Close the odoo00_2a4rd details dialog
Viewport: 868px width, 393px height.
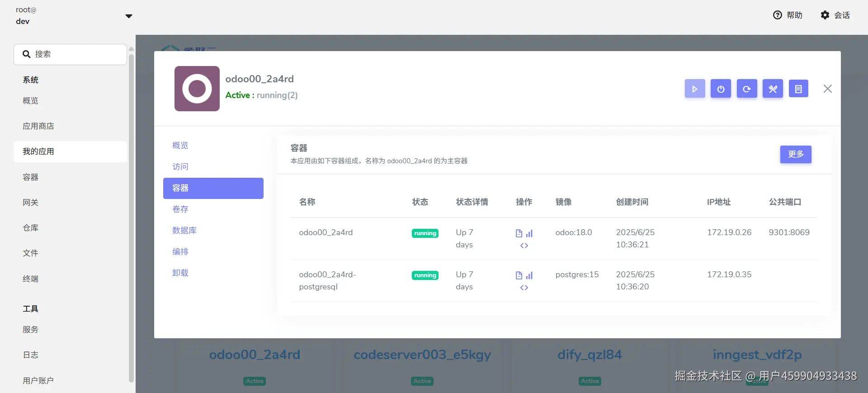(828, 89)
